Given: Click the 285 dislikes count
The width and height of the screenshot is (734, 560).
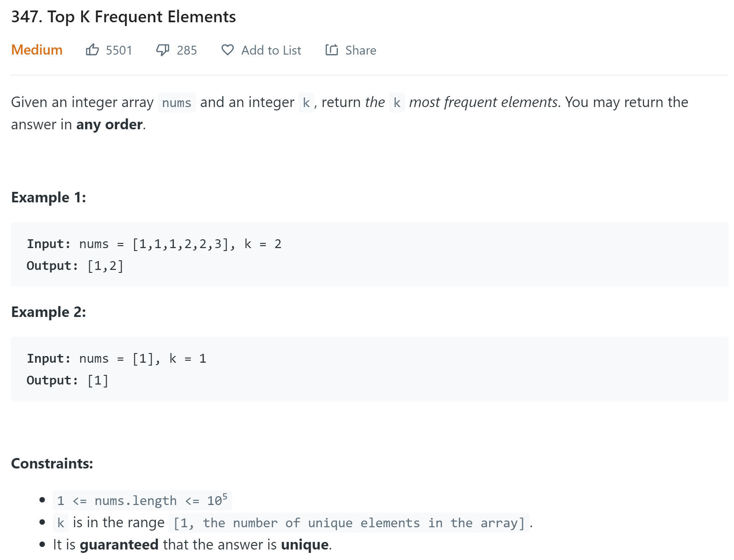Looking at the screenshot, I should click(187, 50).
